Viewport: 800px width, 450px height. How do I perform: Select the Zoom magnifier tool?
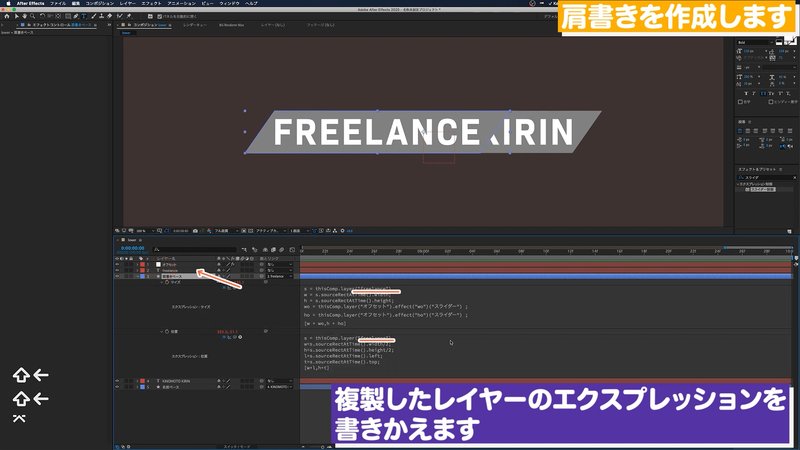[32, 16]
